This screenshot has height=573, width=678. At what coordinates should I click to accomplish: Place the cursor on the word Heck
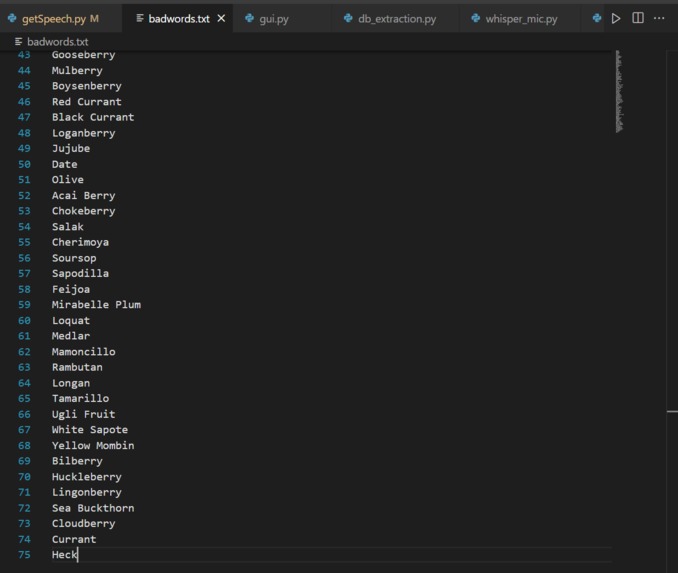click(x=64, y=554)
